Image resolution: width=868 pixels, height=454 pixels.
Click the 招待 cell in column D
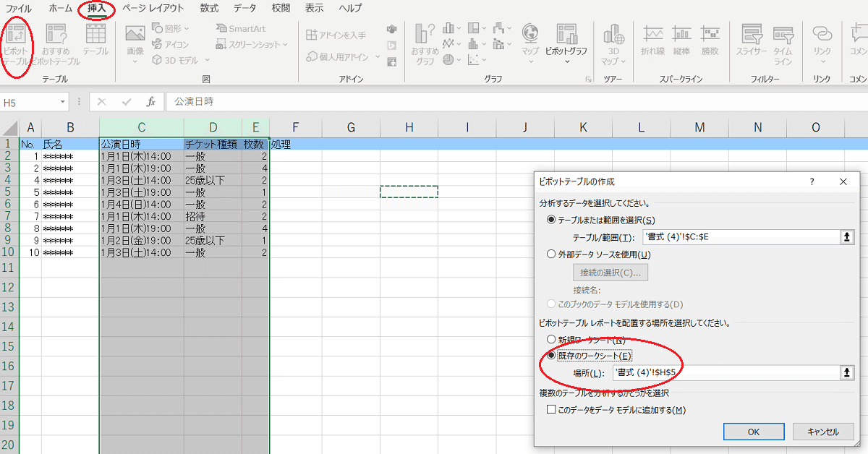[213, 216]
